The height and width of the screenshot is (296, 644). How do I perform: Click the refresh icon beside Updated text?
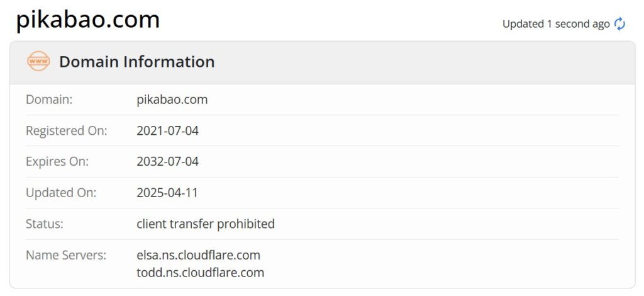pos(620,24)
